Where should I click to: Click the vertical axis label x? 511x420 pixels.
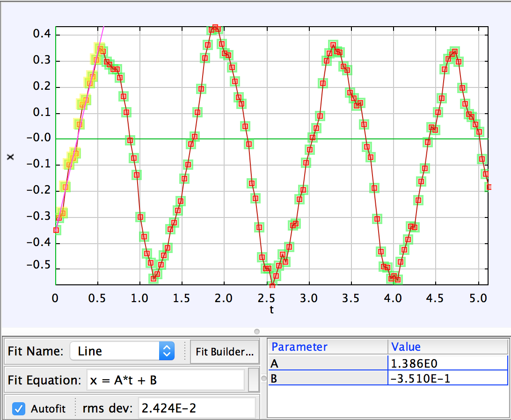[x=10, y=157]
